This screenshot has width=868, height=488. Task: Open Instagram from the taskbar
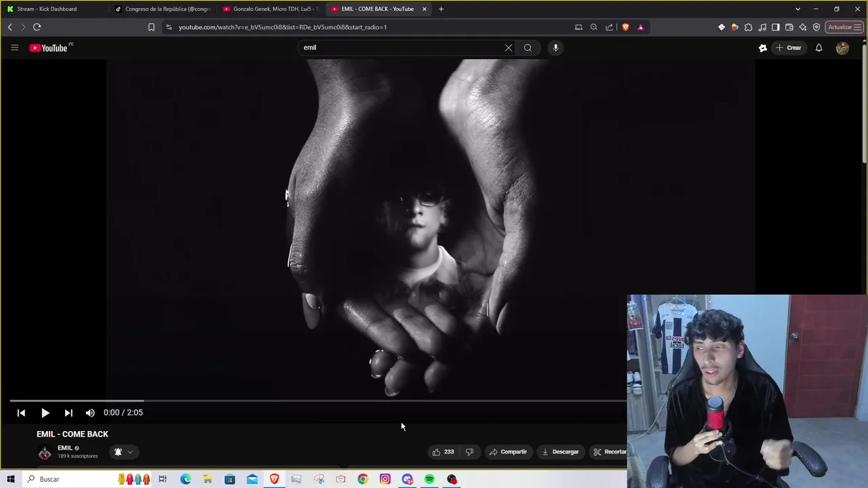click(385, 479)
